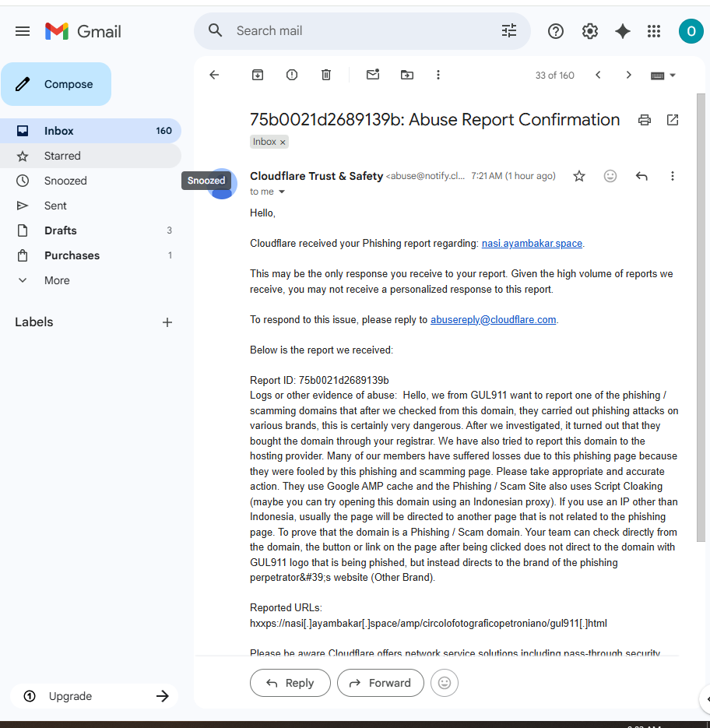
Task: Open the Starred folder
Action: [x=90, y=156]
